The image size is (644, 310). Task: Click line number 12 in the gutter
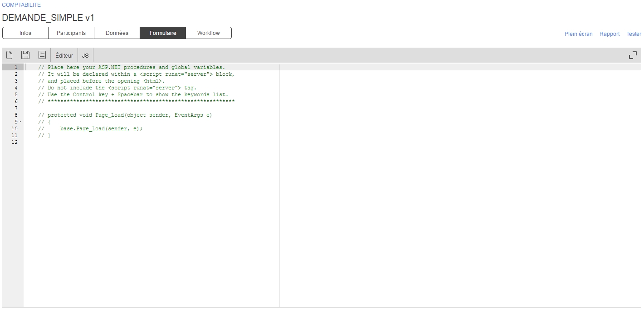(15, 142)
